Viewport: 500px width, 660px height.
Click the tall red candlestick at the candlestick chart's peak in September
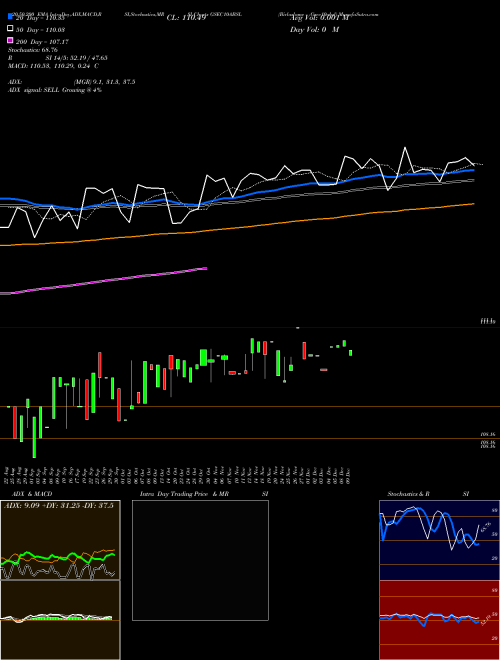coord(100,365)
